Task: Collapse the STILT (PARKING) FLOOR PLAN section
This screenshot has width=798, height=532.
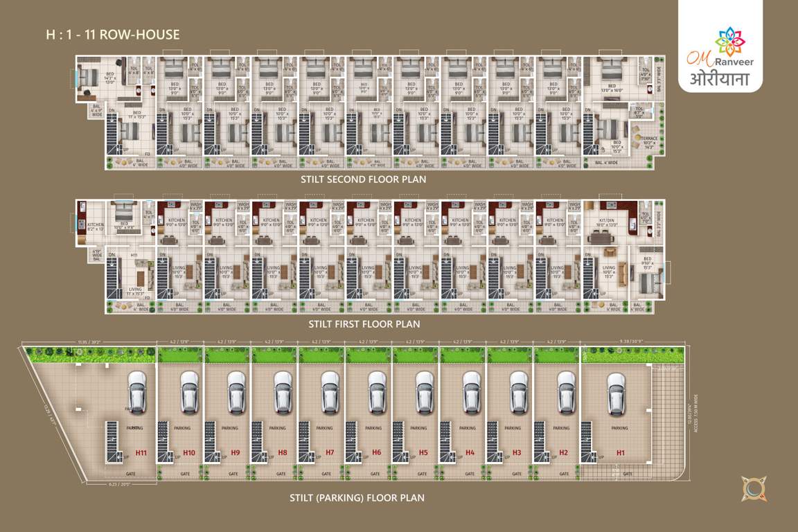Action: [357, 497]
